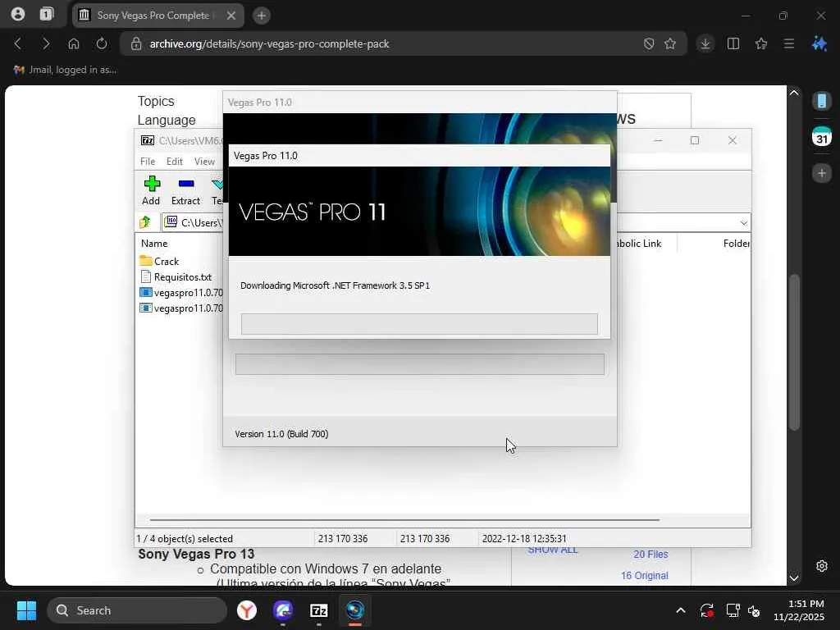This screenshot has width=840, height=630.
Task: Click the Folder column header in 7-Zip
Action: click(x=735, y=243)
